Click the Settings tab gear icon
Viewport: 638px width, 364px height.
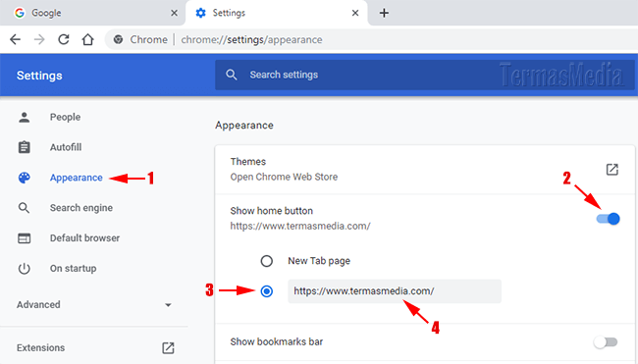[200, 13]
